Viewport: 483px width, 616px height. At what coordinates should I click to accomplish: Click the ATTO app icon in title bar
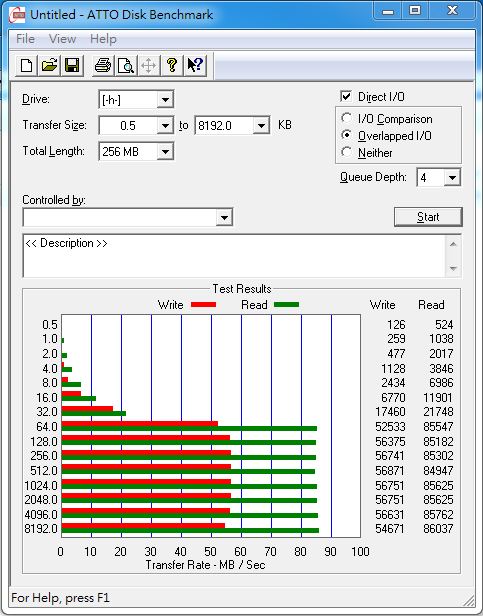[17, 15]
